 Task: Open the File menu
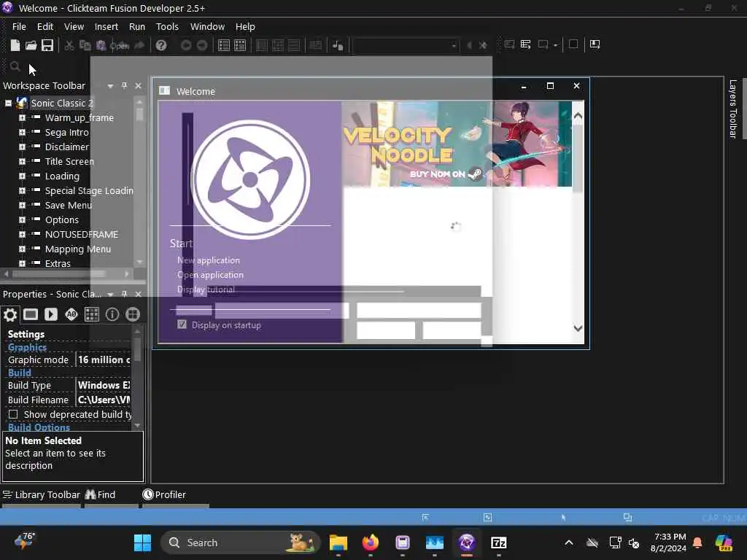pos(19,27)
